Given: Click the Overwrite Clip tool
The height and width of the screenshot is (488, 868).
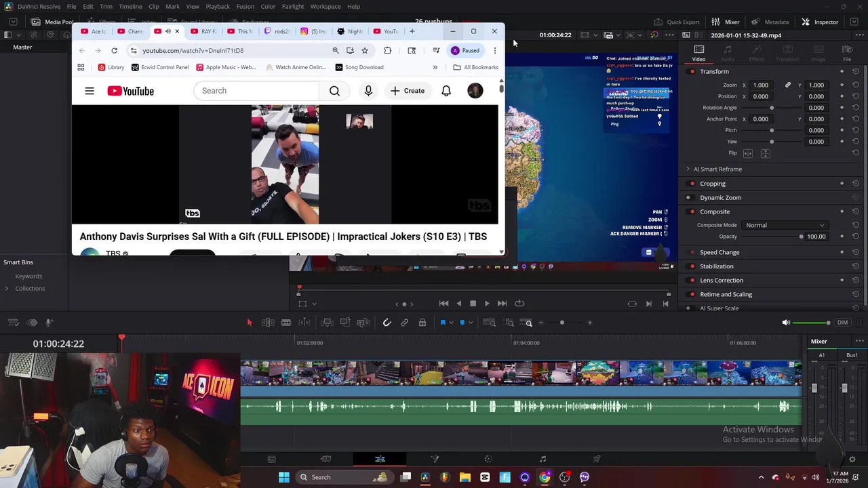Looking at the screenshot, I should click(345, 323).
